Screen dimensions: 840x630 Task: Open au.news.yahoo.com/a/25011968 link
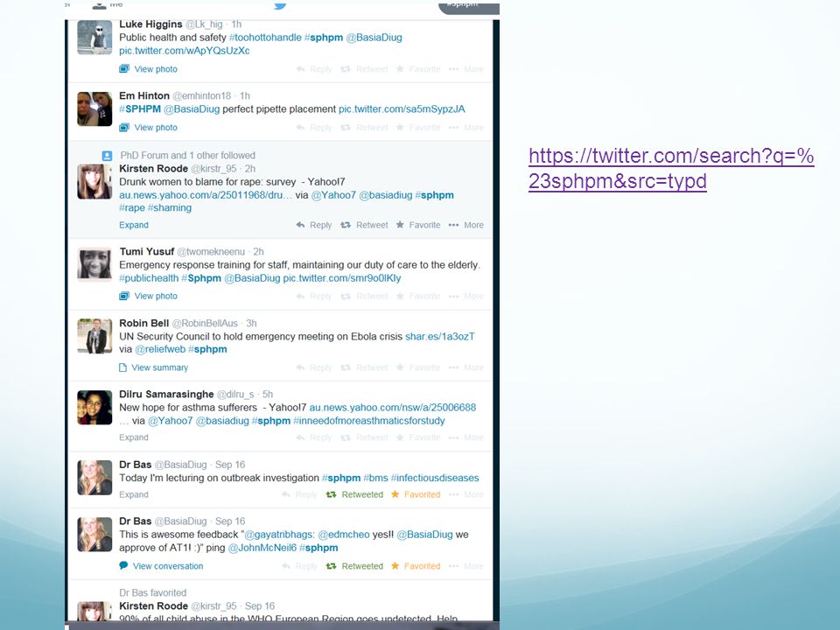[x=206, y=195]
